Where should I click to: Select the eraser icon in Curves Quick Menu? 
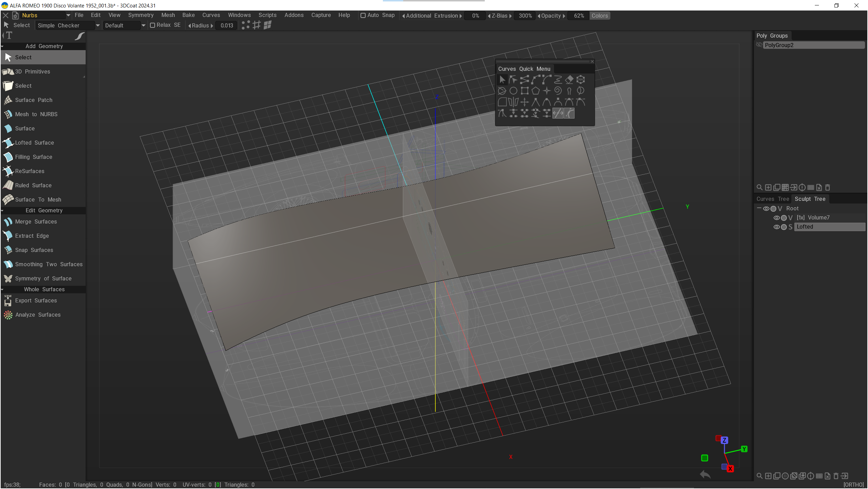pyautogui.click(x=569, y=80)
